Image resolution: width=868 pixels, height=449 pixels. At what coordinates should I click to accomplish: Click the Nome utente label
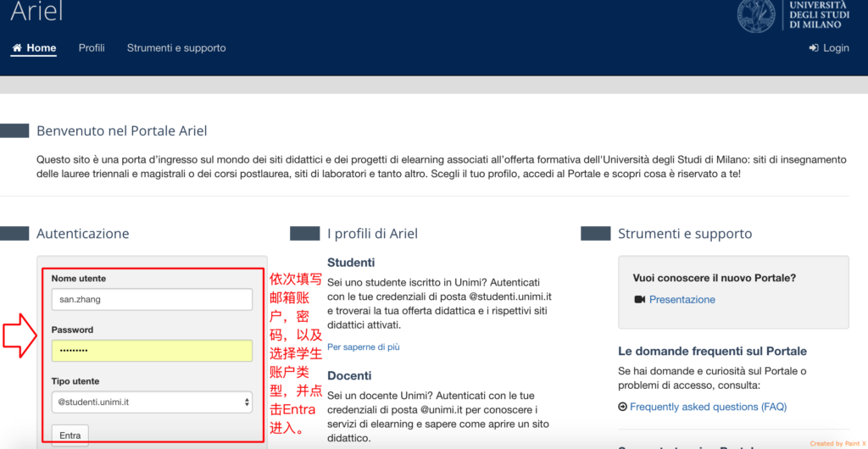pyautogui.click(x=79, y=279)
